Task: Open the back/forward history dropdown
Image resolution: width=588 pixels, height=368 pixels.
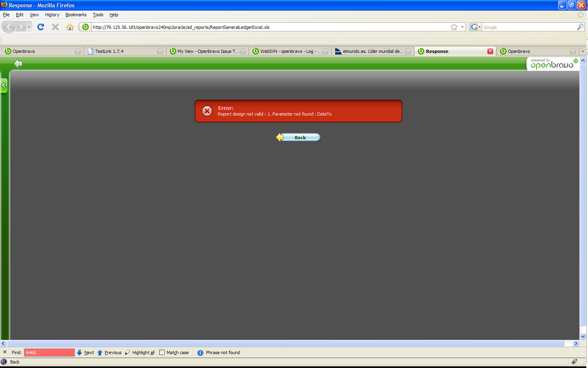Action: (x=29, y=27)
